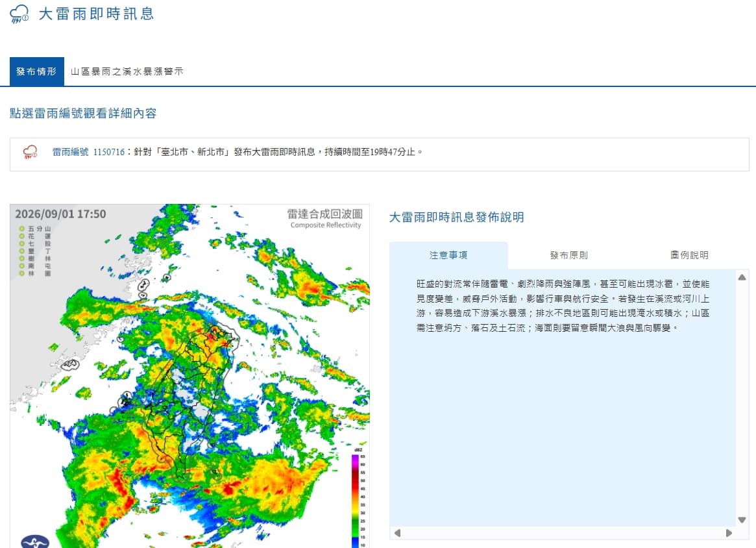Click the 旺盛的對流 notice paragraph

tap(563, 306)
